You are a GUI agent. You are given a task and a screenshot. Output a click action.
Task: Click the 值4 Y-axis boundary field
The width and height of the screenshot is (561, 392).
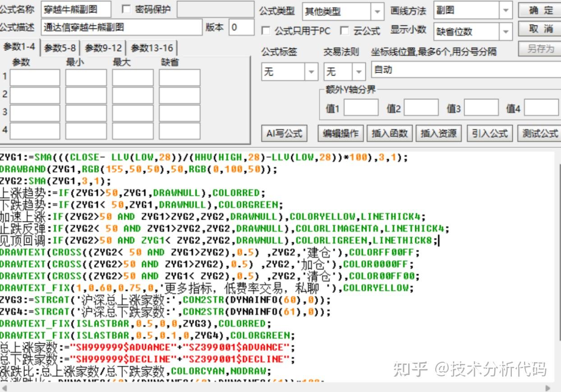[541, 108]
